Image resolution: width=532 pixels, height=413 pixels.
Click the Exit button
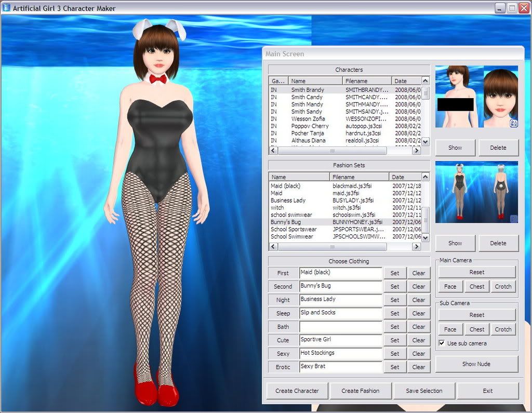click(x=487, y=391)
